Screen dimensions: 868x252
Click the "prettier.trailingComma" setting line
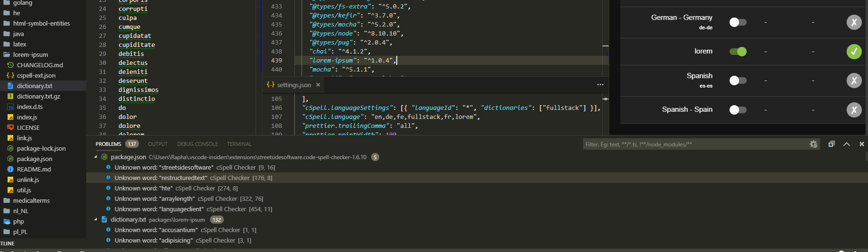tap(360, 126)
